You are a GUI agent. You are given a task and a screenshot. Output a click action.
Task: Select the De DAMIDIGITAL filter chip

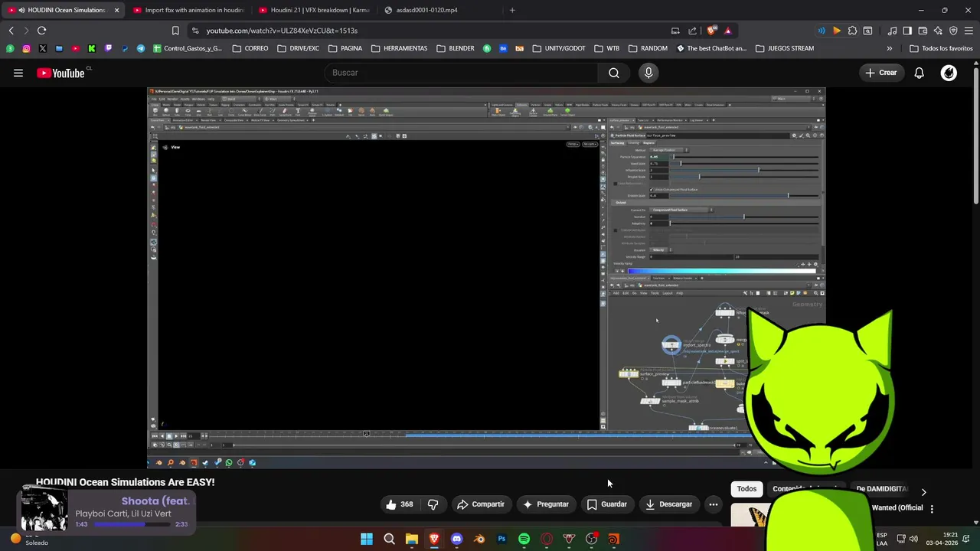pos(882,489)
